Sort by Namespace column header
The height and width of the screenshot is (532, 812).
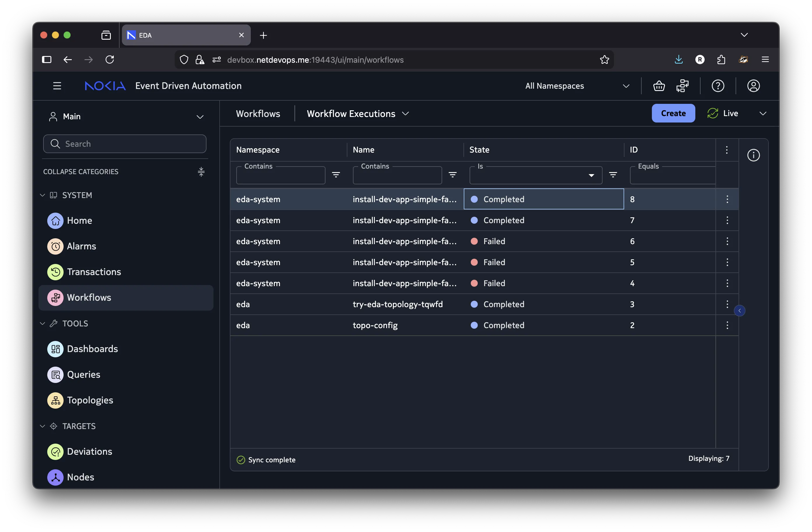pos(258,150)
